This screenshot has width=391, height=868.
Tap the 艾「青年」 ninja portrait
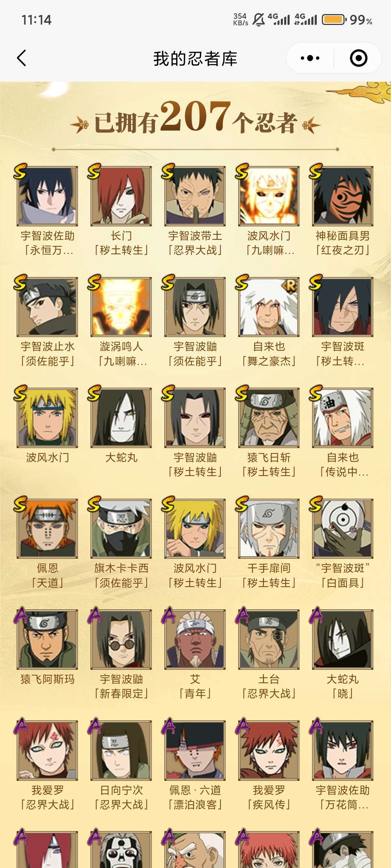pyautogui.click(x=195, y=639)
